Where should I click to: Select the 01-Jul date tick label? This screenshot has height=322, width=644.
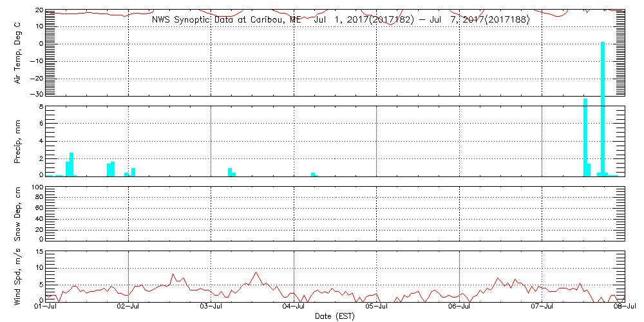[x=46, y=308]
